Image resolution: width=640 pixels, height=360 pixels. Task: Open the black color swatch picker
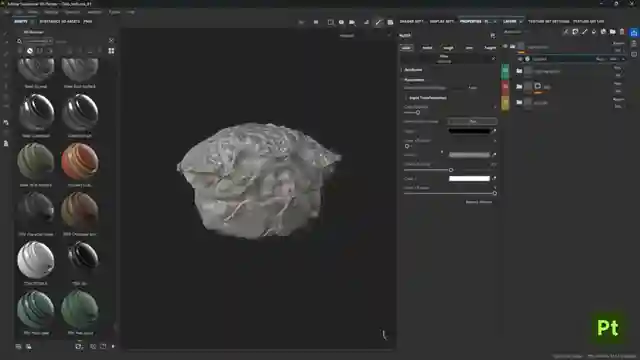click(x=469, y=131)
